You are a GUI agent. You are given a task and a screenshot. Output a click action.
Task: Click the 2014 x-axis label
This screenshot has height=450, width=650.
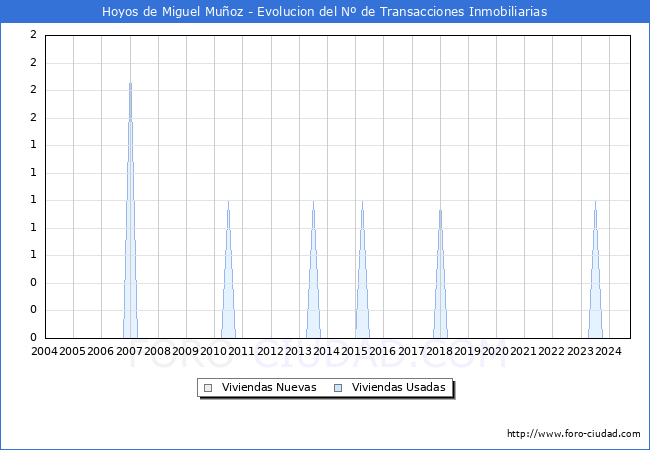pos(326,351)
